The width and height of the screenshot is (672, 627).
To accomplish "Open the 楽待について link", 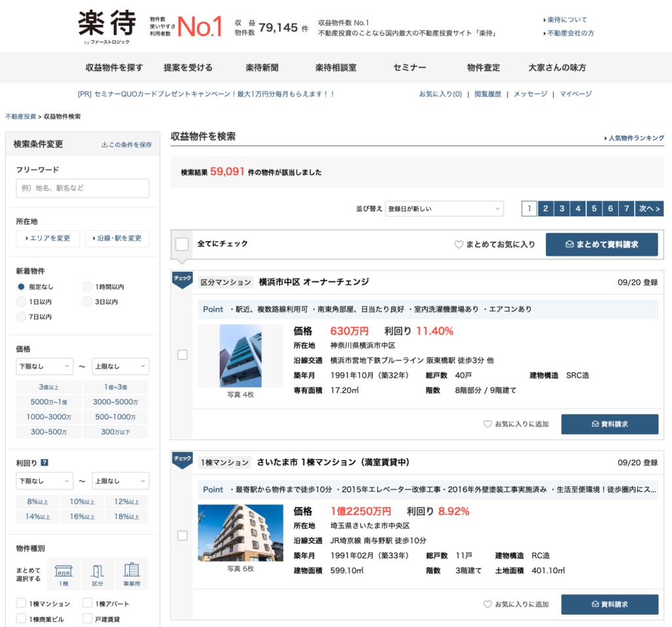I will pyautogui.click(x=565, y=20).
